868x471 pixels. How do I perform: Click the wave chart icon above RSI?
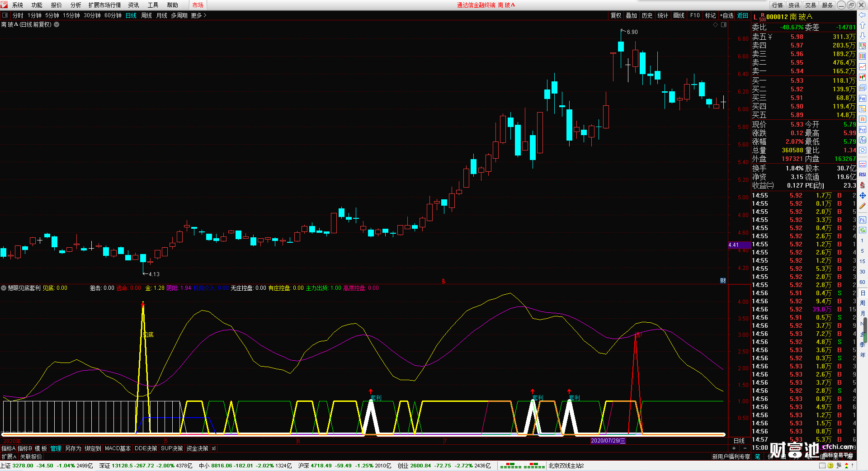(x=863, y=164)
